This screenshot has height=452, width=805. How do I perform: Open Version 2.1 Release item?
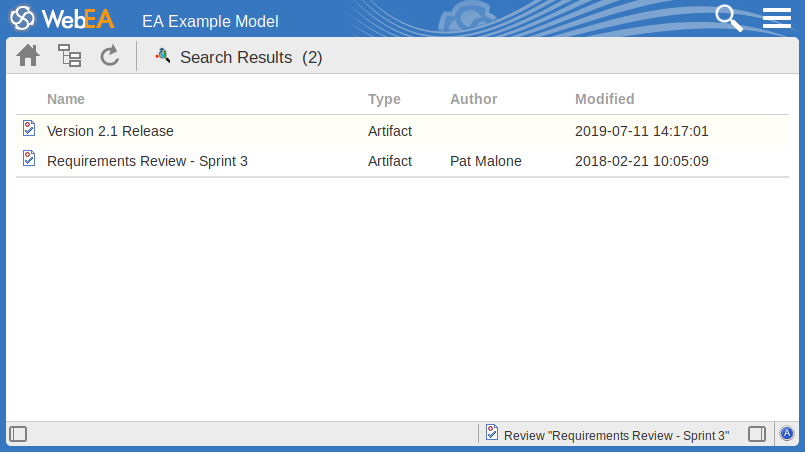click(x=110, y=130)
